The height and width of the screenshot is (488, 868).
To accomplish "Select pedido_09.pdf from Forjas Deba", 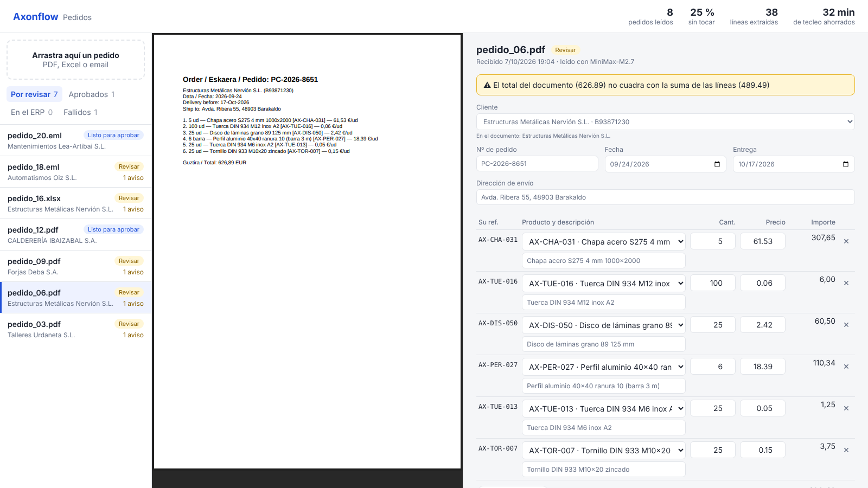I will (x=75, y=266).
